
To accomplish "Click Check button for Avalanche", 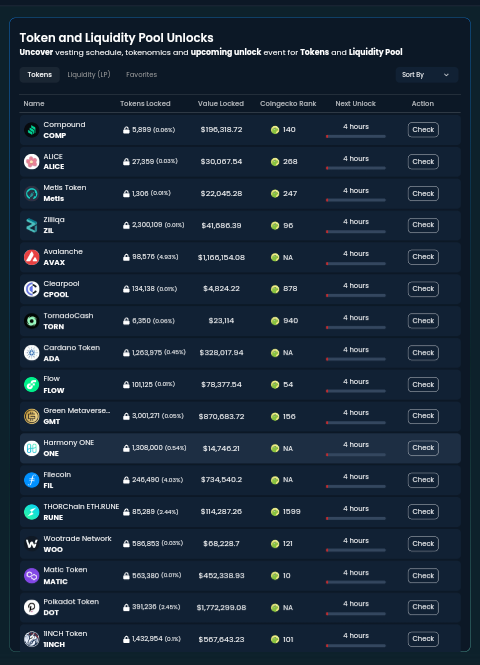I will [x=423, y=257].
